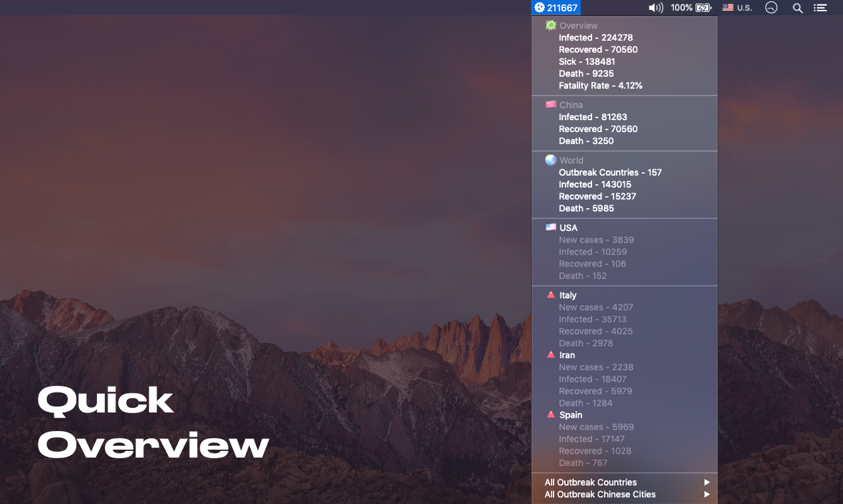Click the red triangle beside Spain
Image resolution: width=843 pixels, height=504 pixels.
pos(550,414)
